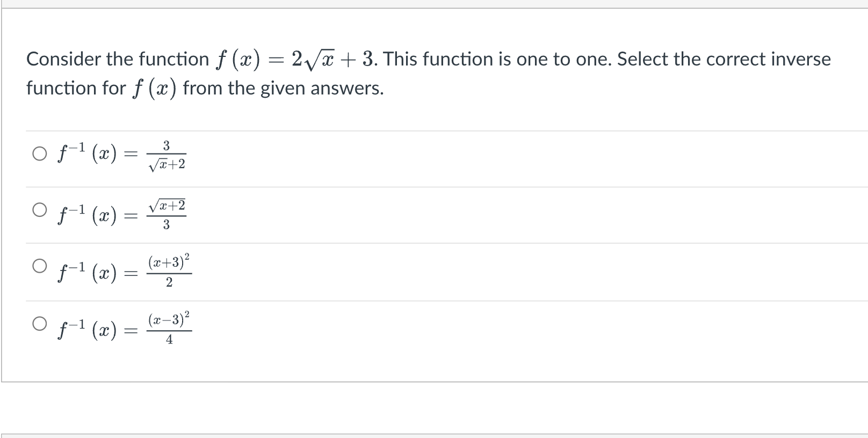This screenshot has height=438, width=868.
Task: Click the phrase 'from the given answers'
Action: coord(285,88)
